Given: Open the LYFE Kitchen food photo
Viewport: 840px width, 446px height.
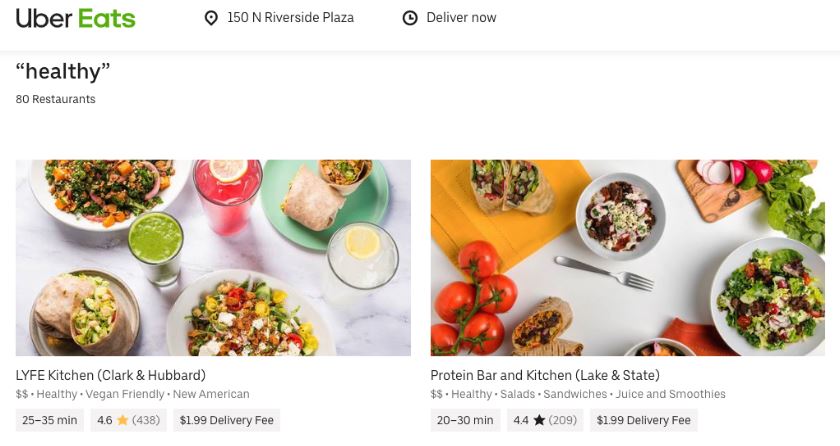Looking at the screenshot, I should (213, 257).
